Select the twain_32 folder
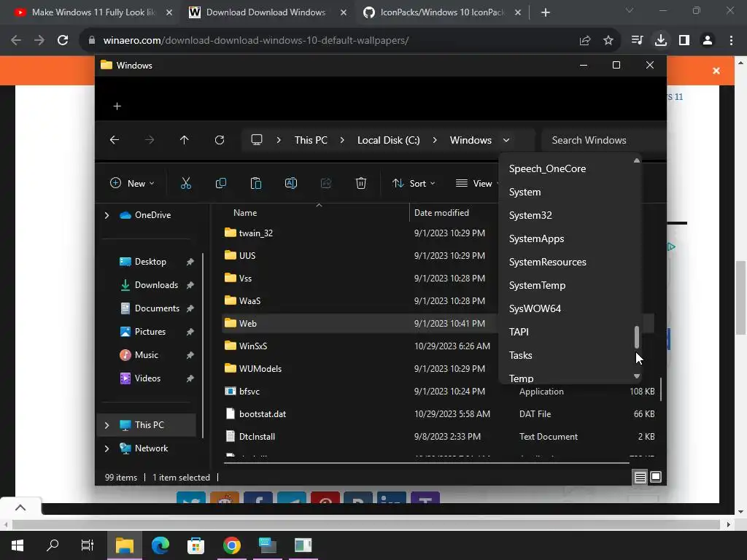747x560 pixels. [x=256, y=233]
